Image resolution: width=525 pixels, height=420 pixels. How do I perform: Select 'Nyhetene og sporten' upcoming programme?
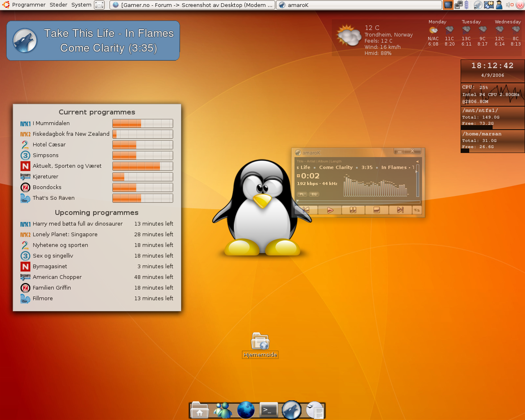click(60, 245)
